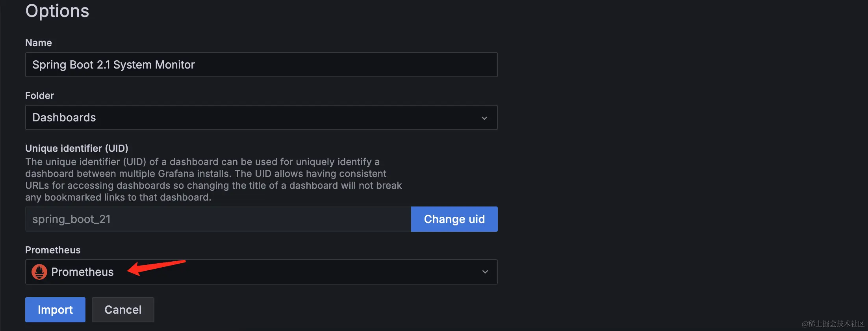The height and width of the screenshot is (331, 868).
Task: Click the watermark text in corner
Action: [833, 324]
